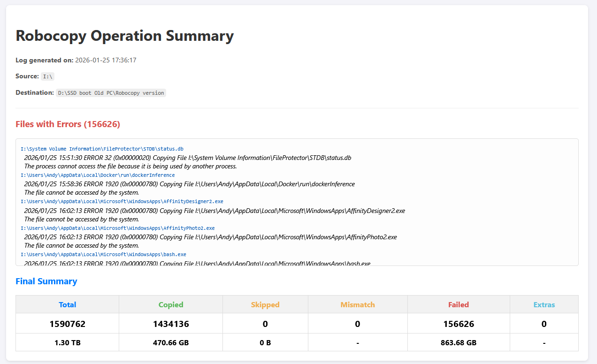Click the Skipped column header

265,304
